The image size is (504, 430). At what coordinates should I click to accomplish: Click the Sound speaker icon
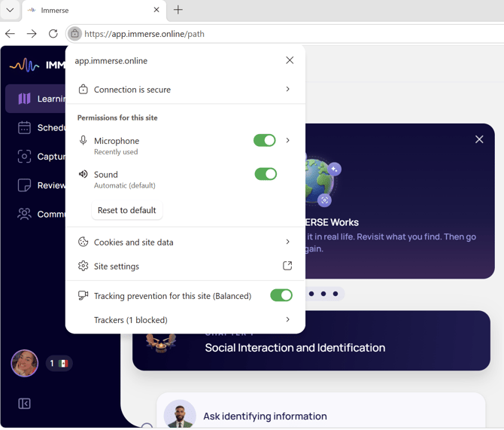83,174
